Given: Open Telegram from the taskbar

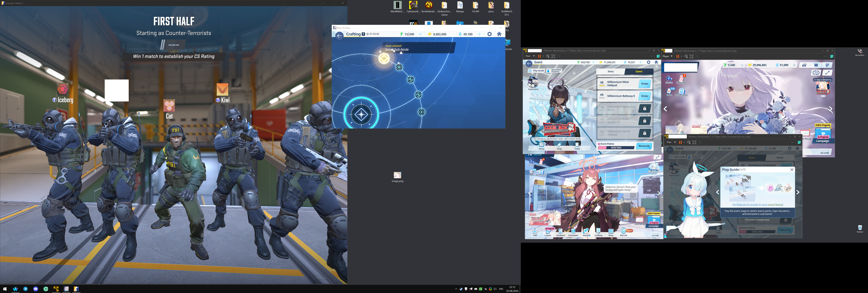Looking at the screenshot, I should [26, 289].
